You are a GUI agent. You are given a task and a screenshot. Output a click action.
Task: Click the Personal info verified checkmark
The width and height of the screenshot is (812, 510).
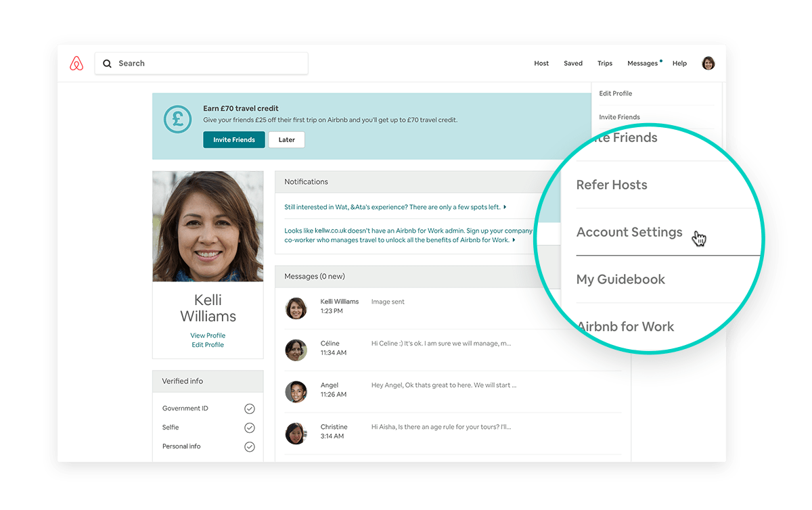pyautogui.click(x=250, y=446)
